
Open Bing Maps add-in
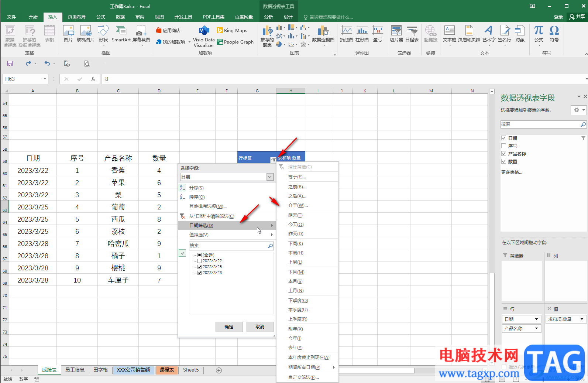pos(232,30)
